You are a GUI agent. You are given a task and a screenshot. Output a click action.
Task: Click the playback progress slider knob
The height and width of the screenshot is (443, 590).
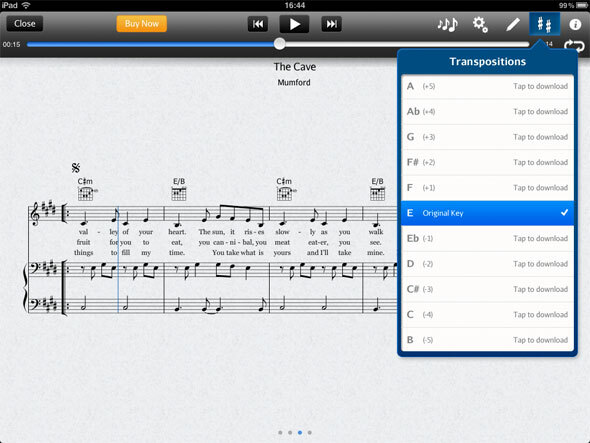tap(280, 44)
